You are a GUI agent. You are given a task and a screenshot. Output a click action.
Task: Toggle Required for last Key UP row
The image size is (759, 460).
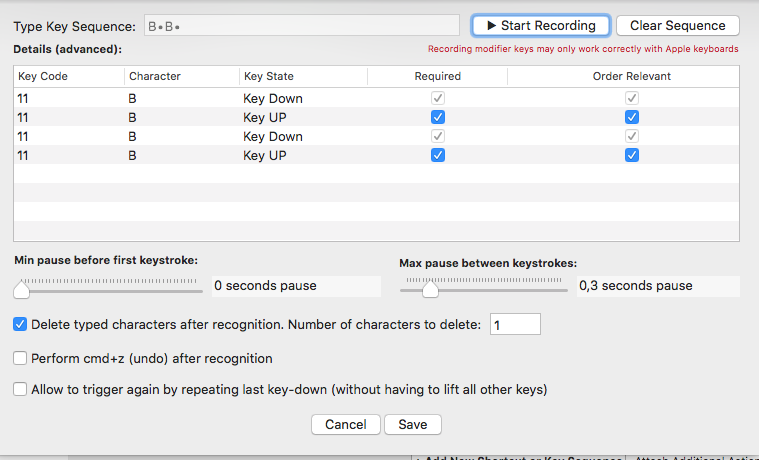click(x=438, y=155)
